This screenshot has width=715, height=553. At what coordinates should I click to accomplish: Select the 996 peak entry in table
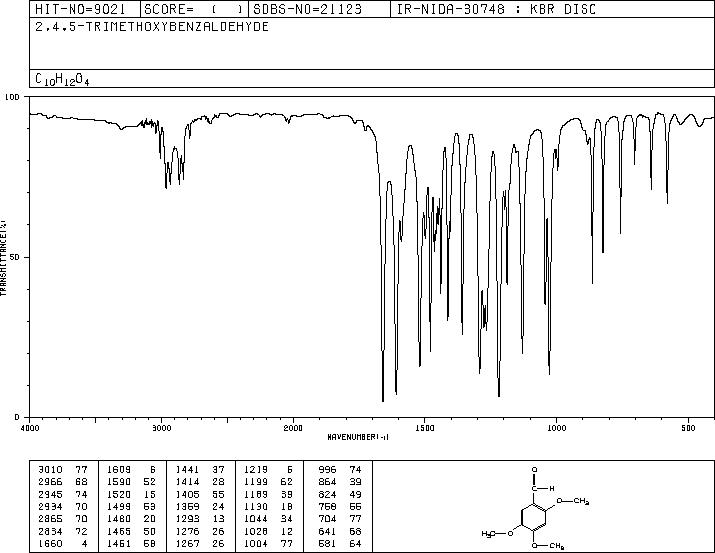point(340,470)
